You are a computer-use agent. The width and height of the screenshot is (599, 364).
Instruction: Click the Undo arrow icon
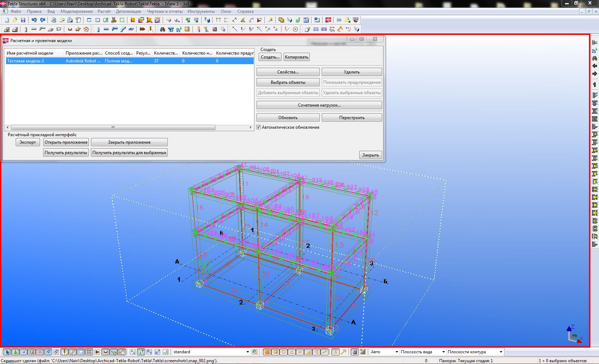point(34,20)
